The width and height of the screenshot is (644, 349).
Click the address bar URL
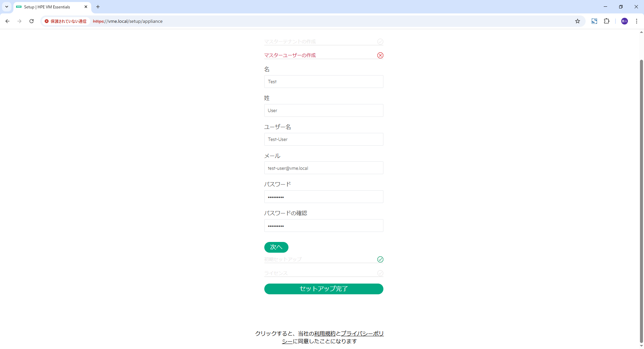tap(128, 21)
